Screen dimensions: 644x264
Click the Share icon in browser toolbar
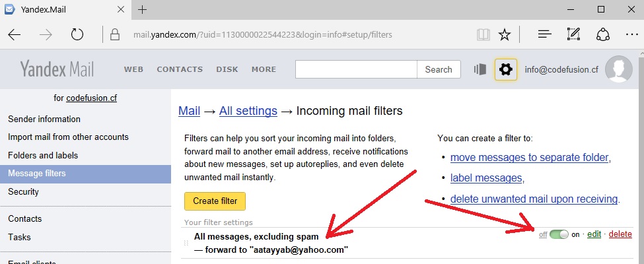[x=602, y=34]
